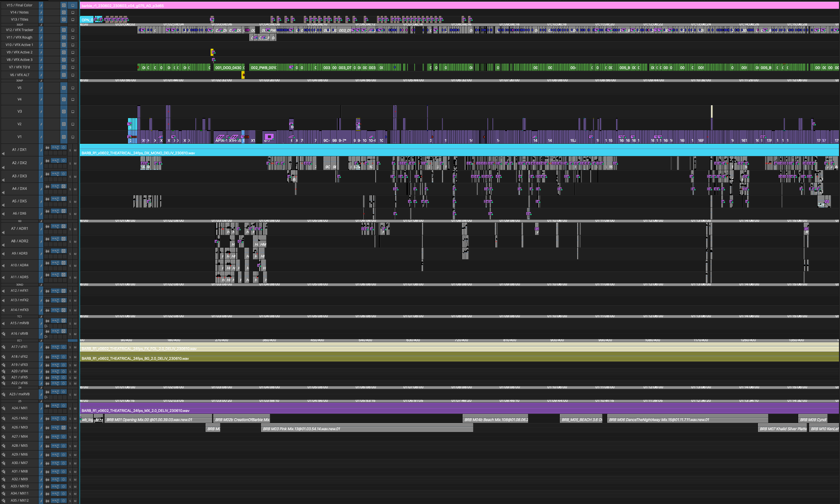Show waveform on A15 / mRVB track
This screenshot has height=504, width=840.
(47, 321)
